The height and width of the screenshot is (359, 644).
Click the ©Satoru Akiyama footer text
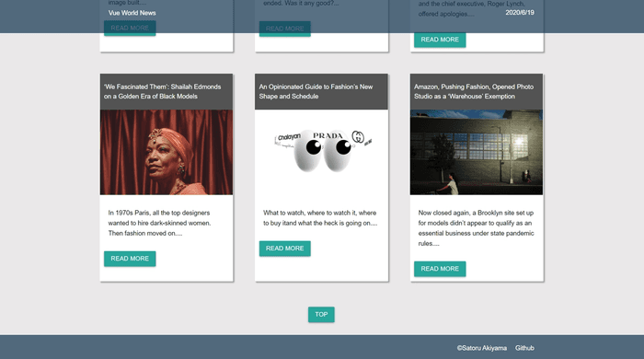[x=482, y=348]
